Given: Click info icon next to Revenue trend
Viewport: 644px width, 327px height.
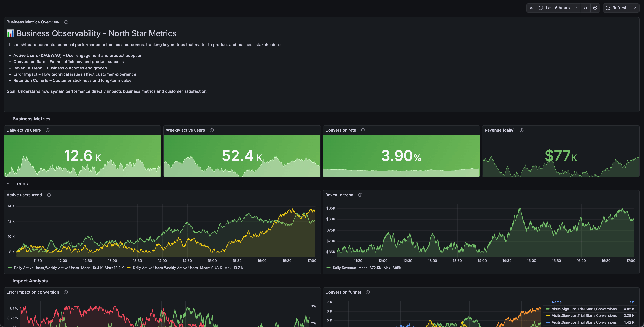Looking at the screenshot, I should pos(360,195).
